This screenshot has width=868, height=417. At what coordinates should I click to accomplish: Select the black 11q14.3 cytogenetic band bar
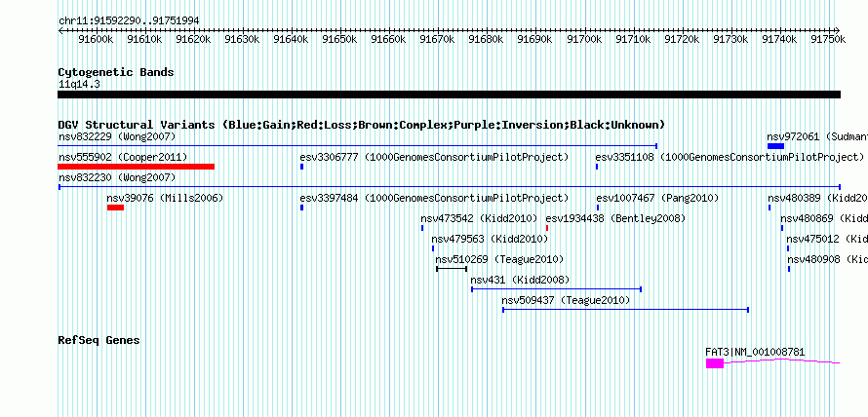[449, 95]
